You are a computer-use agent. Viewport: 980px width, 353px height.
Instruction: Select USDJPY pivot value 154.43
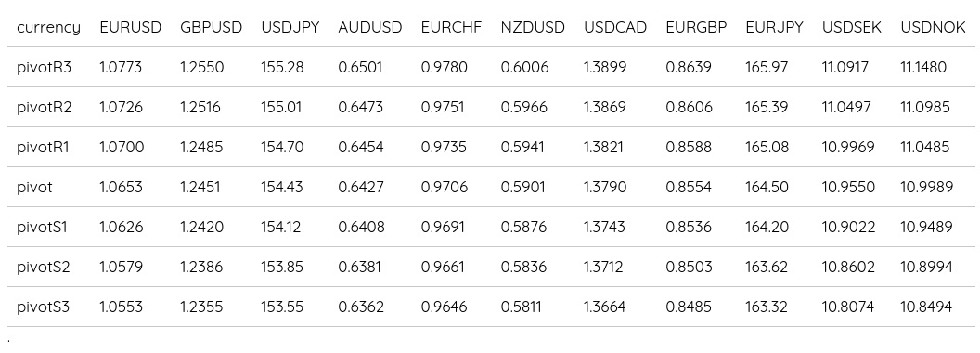pos(282,187)
